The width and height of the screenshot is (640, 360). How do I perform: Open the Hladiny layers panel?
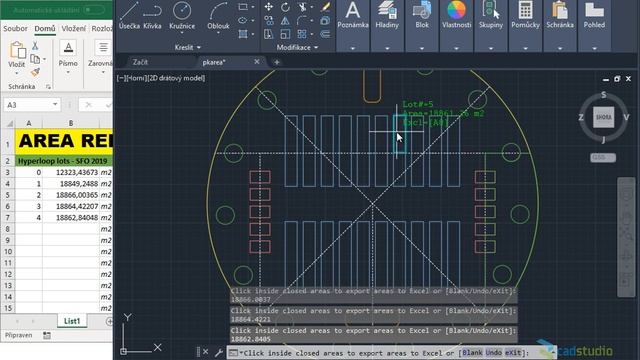pyautogui.click(x=387, y=25)
